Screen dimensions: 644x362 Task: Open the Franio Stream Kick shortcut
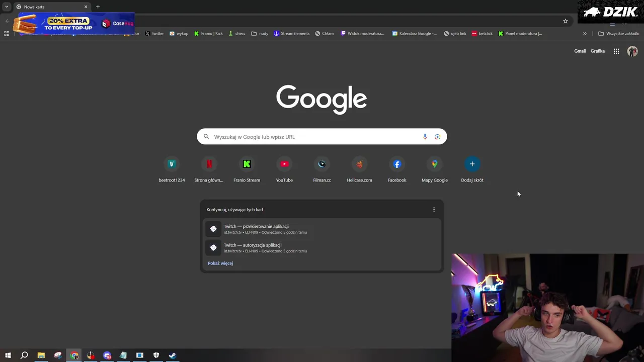point(247,170)
